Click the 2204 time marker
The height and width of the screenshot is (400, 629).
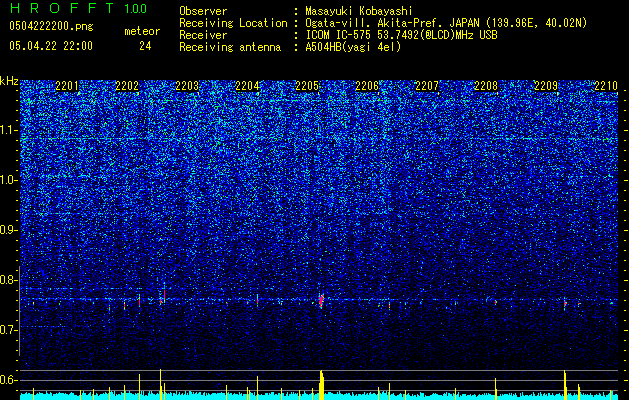click(x=247, y=86)
